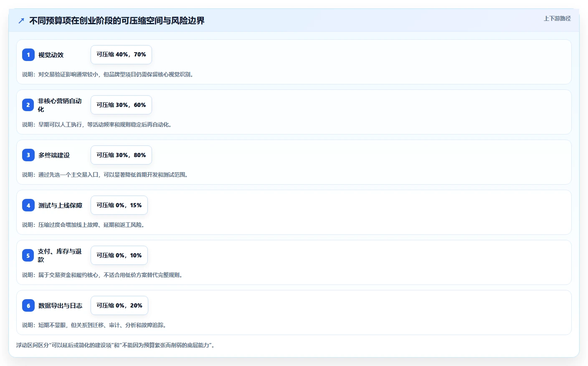The width and height of the screenshot is (588, 366).
Task: Select number badge 5 for 支付、库存与退款
Action: (x=28, y=255)
